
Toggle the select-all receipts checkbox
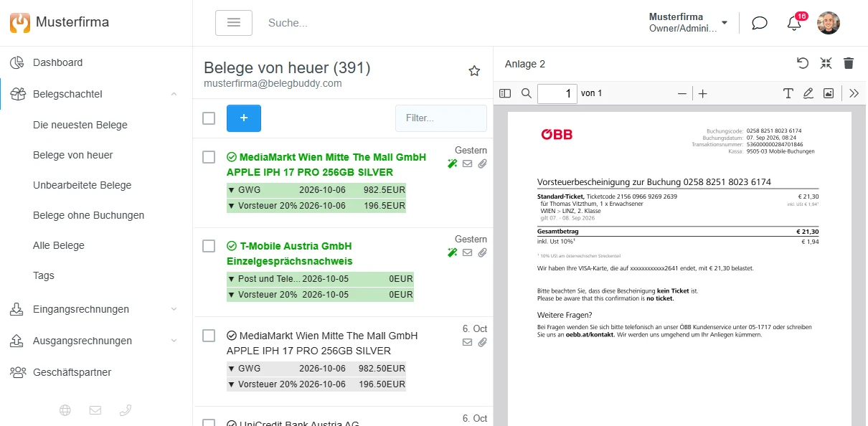pos(209,118)
